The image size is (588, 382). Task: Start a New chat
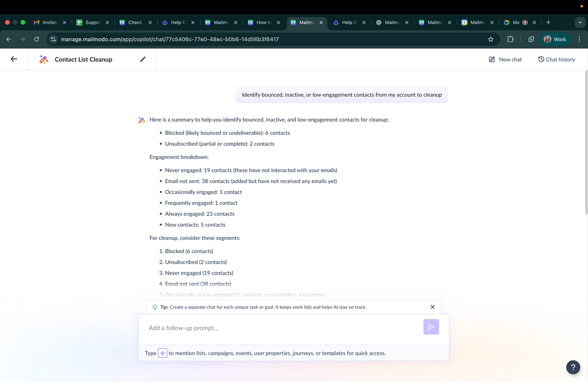[505, 59]
